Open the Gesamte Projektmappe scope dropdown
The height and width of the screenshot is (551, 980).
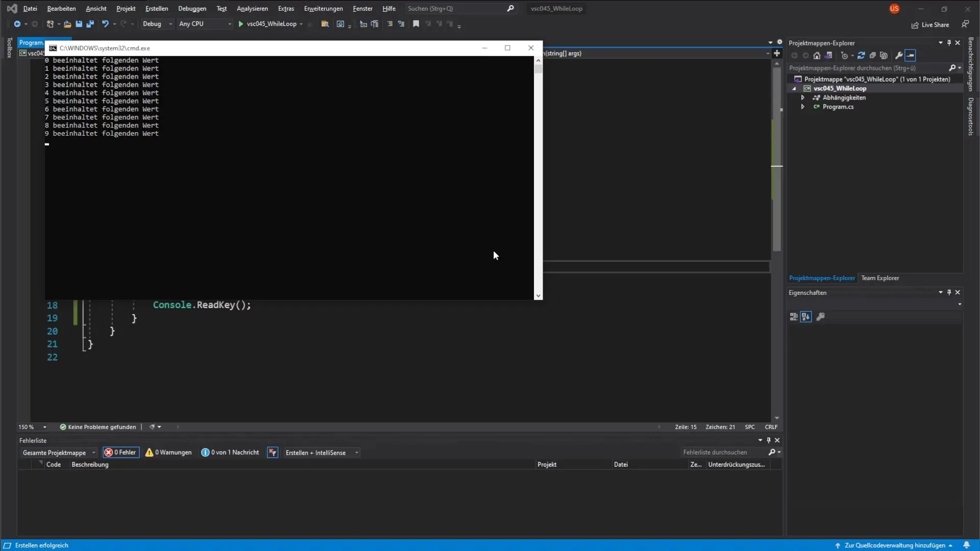pos(59,453)
